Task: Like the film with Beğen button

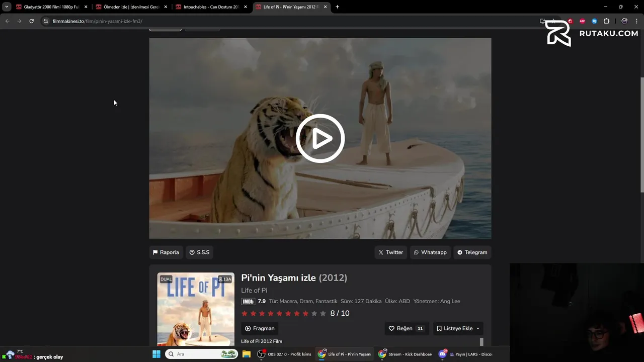Action: coord(407,328)
